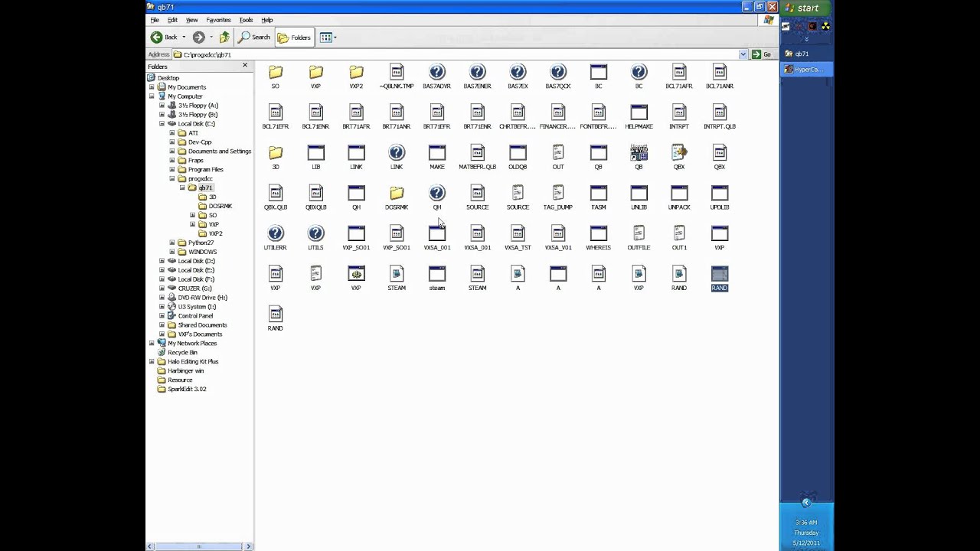The height and width of the screenshot is (551, 980).
Task: Open the Tools menu
Action: [x=246, y=20]
